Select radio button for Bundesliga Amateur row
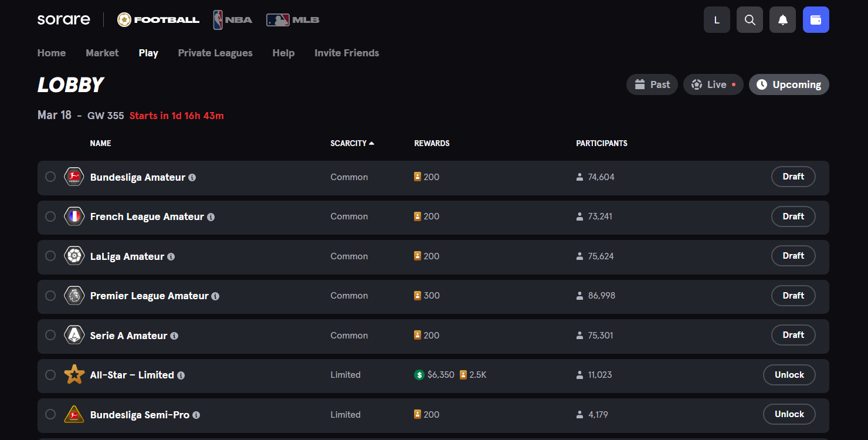Viewport: 868px width, 440px height. 50,177
